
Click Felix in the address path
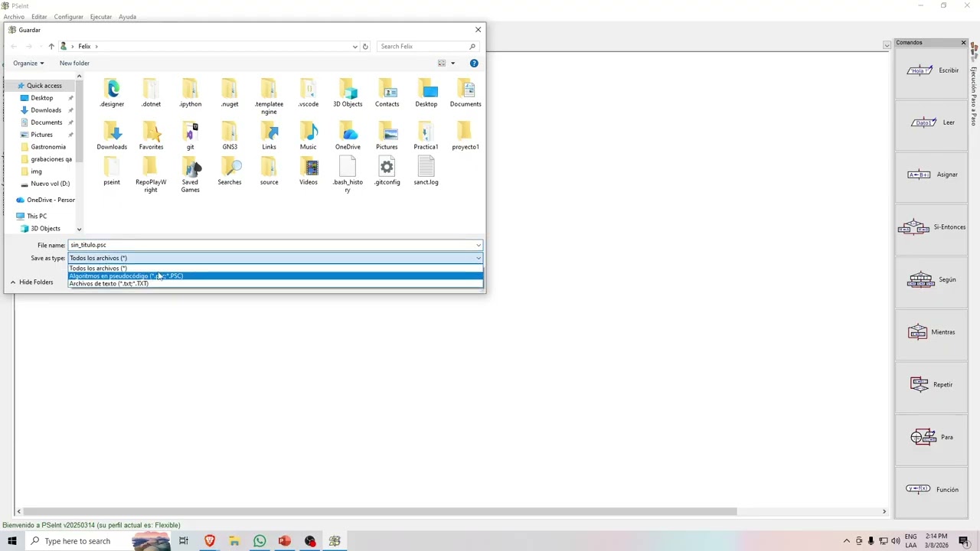pyautogui.click(x=84, y=47)
